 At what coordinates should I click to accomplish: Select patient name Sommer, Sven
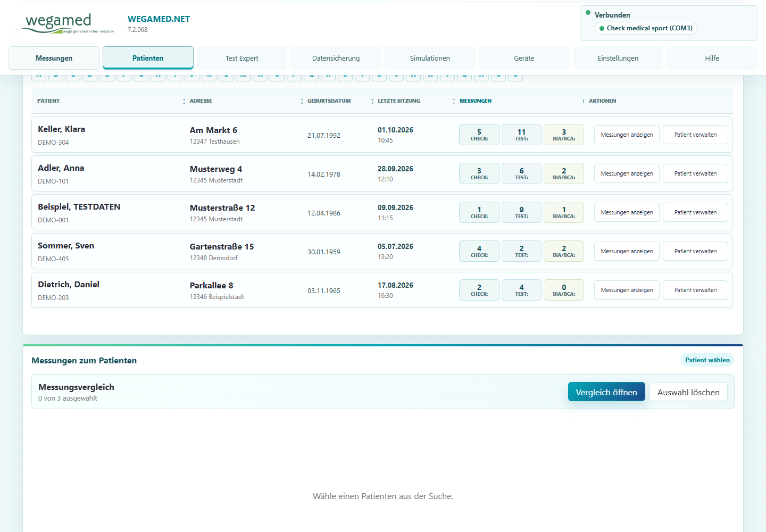[x=66, y=246]
